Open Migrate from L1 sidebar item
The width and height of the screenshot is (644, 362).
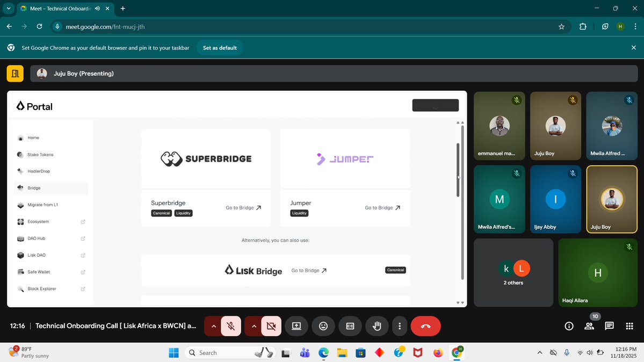(x=51, y=205)
